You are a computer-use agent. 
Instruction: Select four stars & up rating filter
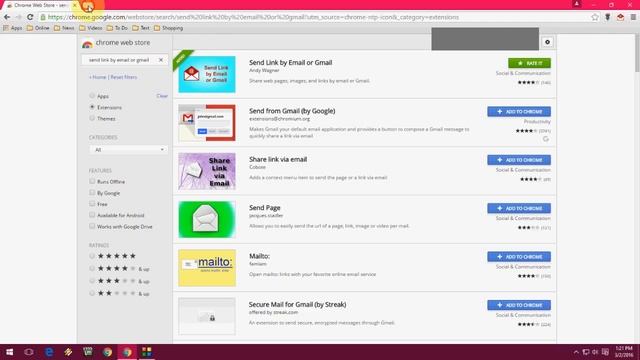pos(92,269)
